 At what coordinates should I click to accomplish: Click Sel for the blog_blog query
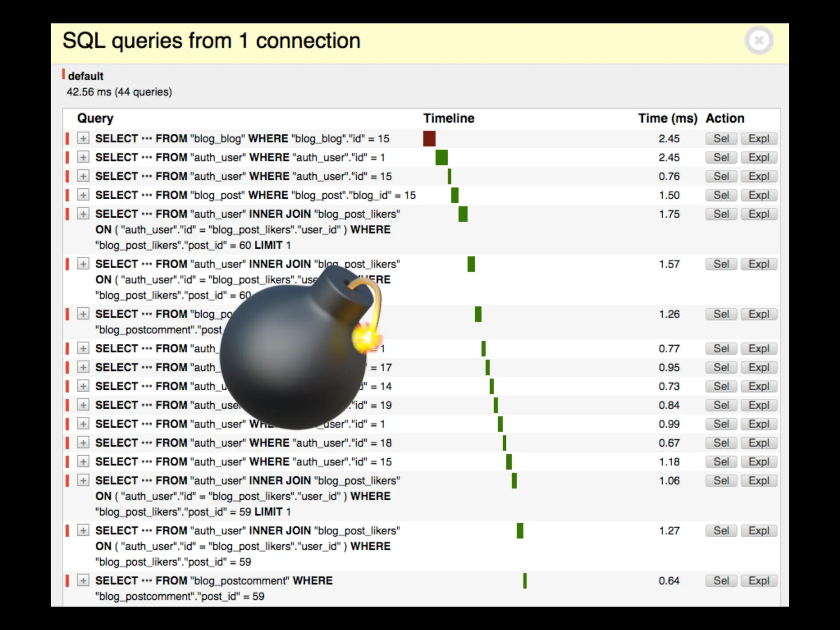(x=721, y=139)
